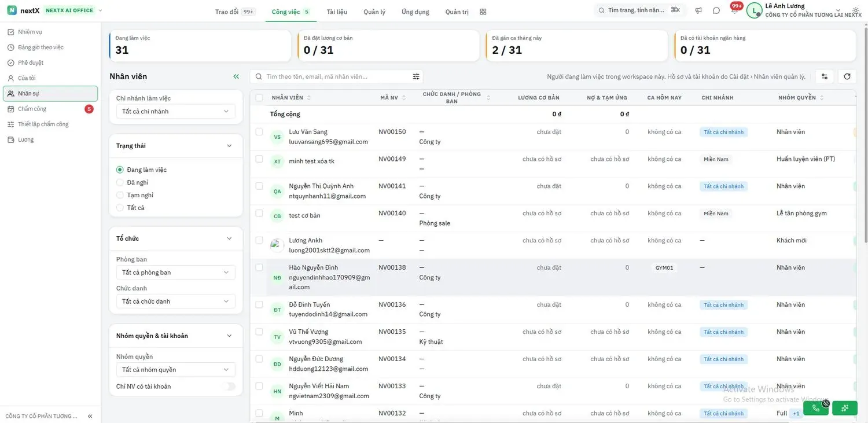The image size is (868, 423).
Task: Enable the Chỉ NV có tài khoản toggle
Action: click(x=230, y=387)
